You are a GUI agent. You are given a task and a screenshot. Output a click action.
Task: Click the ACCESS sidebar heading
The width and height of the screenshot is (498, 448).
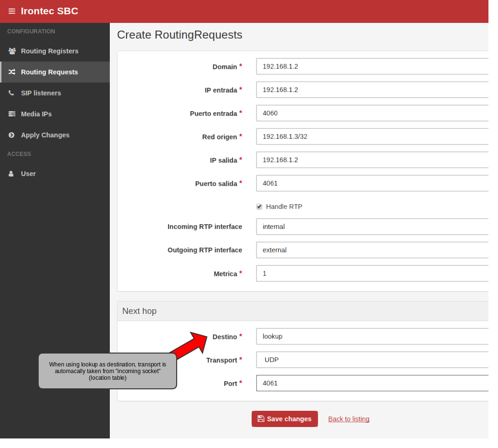tap(19, 154)
